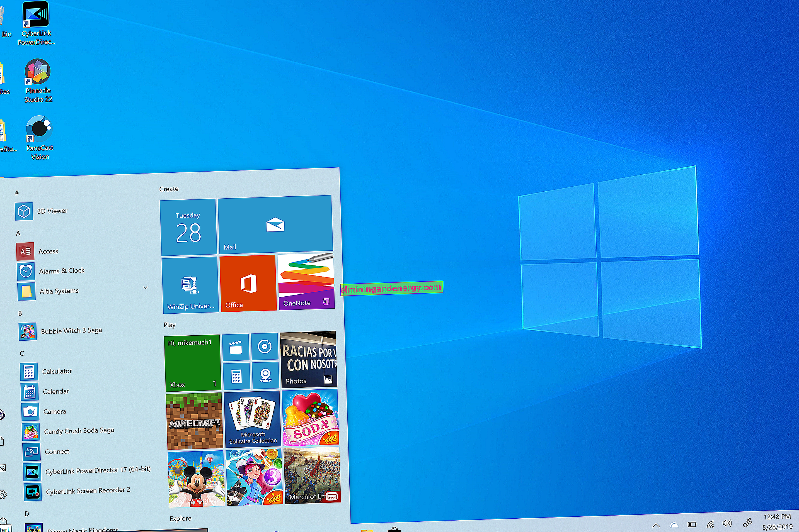Expand the Altia Systems folder chevron
This screenshot has width=799, height=532.
tap(146, 288)
